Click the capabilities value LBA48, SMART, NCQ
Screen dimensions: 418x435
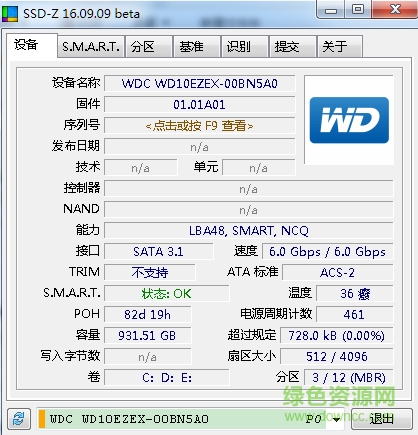tap(249, 231)
